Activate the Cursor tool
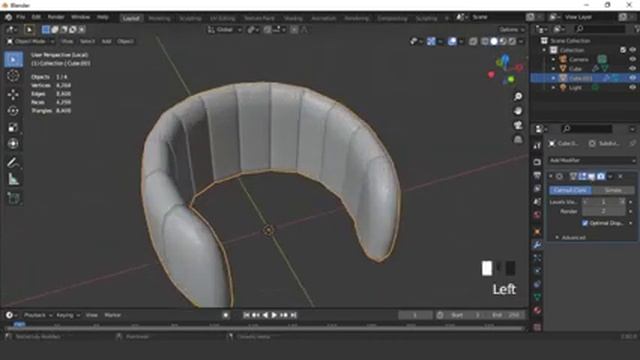Screen dimensions: 640x360 [x=13, y=76]
